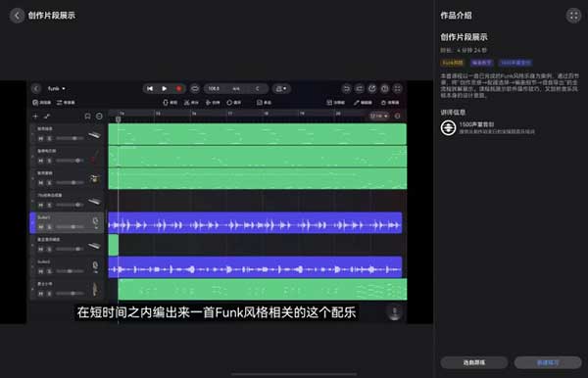Click the undo arrow icon
Image resolution: width=588 pixels, height=378 pixels.
tap(347, 88)
